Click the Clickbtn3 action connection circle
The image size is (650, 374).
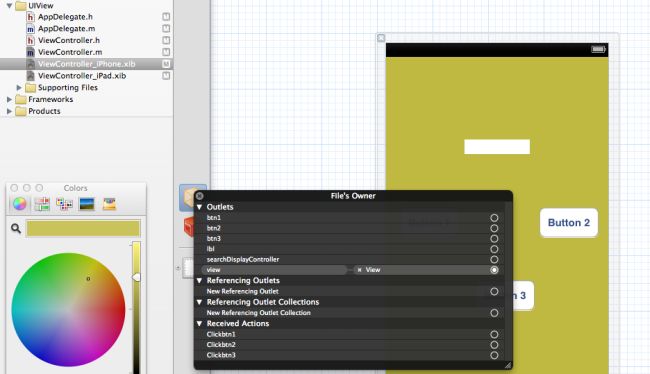[x=494, y=355]
